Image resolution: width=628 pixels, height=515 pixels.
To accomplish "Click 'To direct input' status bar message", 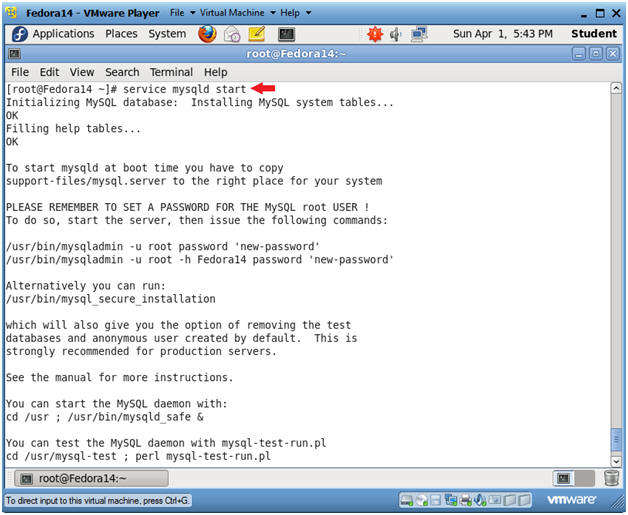I will coord(97,500).
